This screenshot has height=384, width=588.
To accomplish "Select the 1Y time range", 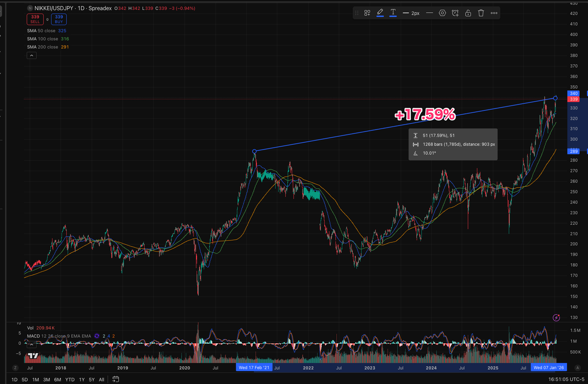I will coord(82,380).
